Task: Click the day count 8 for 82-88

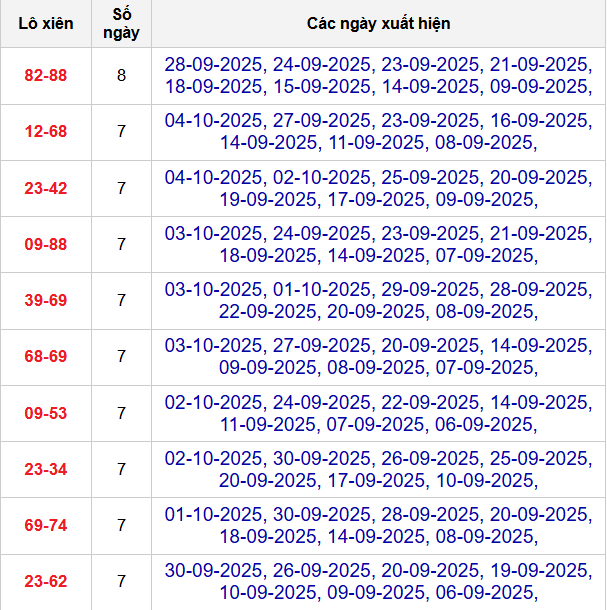Action: 121,76
